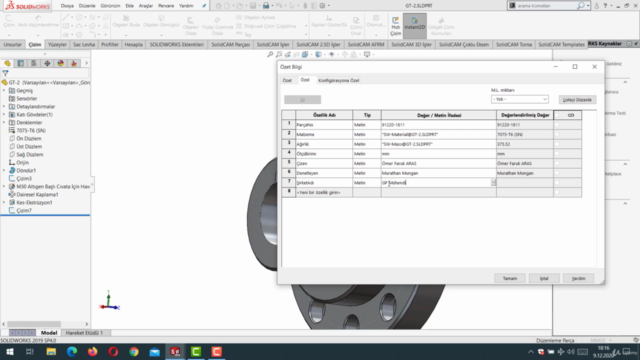Image resolution: width=640 pixels, height=360 pixels.
Task: Toggle the link checkbox for ÖlçüBirimi row
Action: coord(557,154)
